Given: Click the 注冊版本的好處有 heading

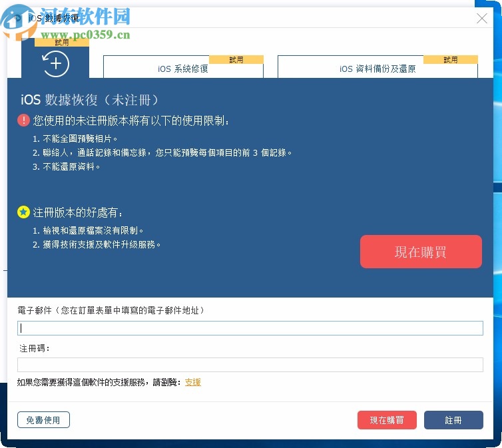Looking at the screenshot, I should pos(78,212).
